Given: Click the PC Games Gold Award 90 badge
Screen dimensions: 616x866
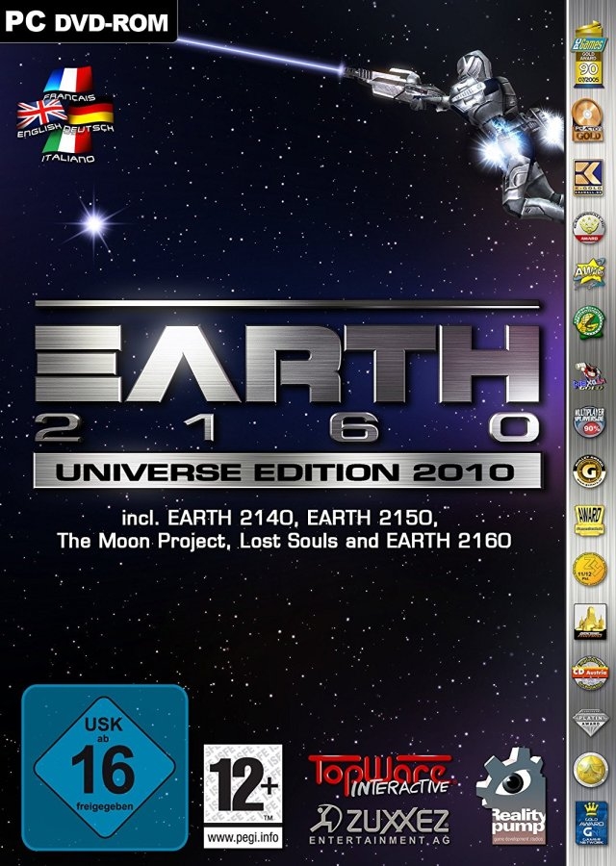Looking at the screenshot, I should [588, 61].
